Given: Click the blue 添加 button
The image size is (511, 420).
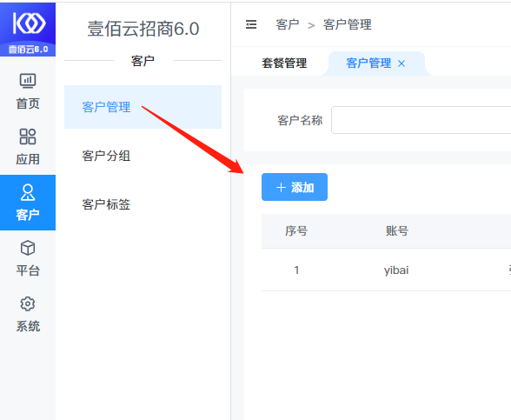Looking at the screenshot, I should click(x=295, y=187).
